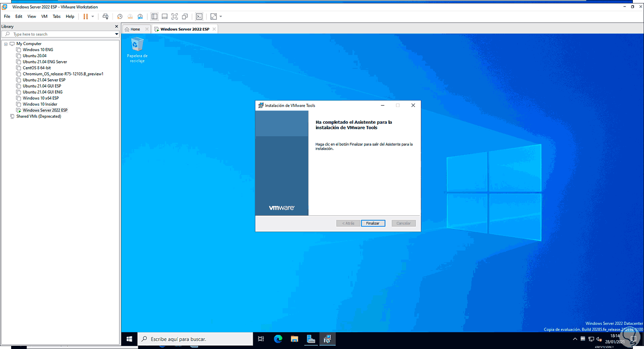The height and width of the screenshot is (349, 644).
Task: Click the muted volume tray icon
Action: [599, 339]
